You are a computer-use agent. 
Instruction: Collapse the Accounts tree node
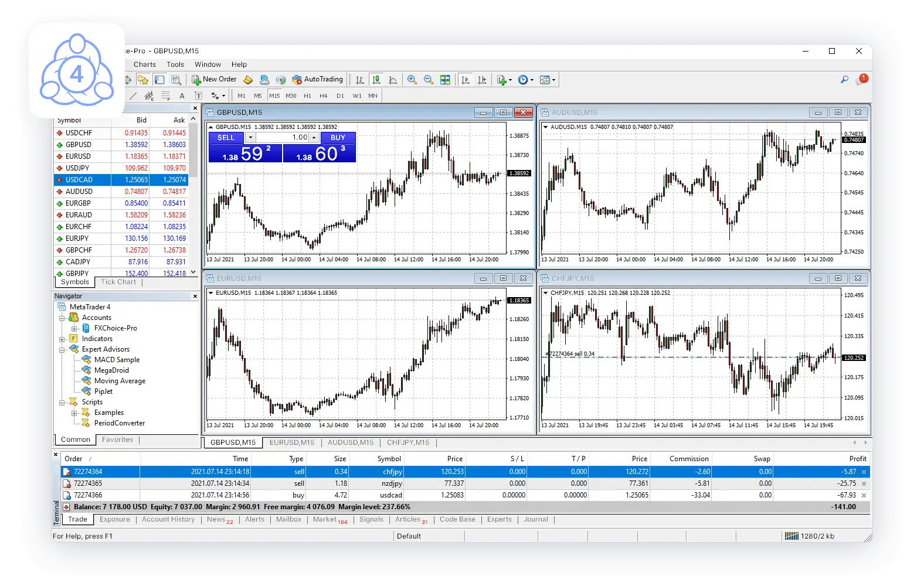[62, 318]
